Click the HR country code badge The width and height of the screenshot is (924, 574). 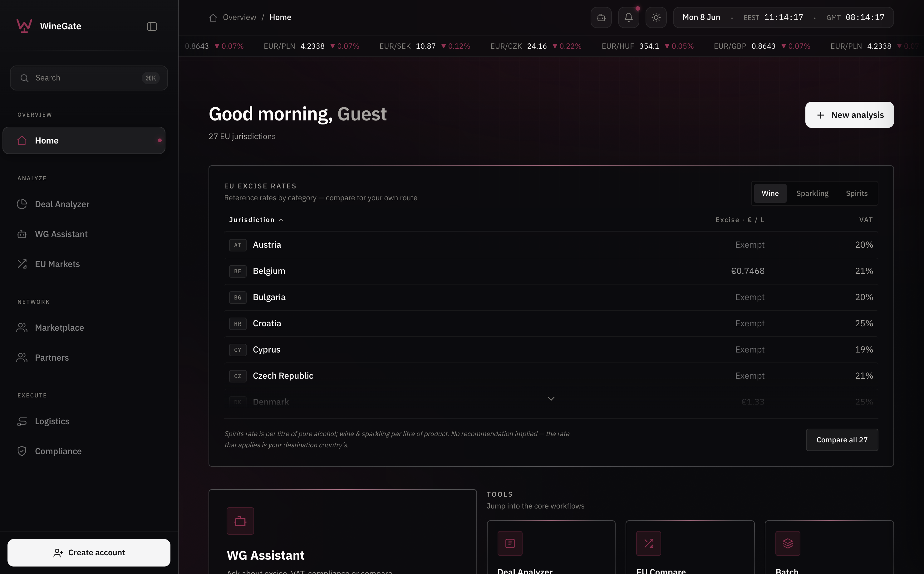tap(238, 324)
